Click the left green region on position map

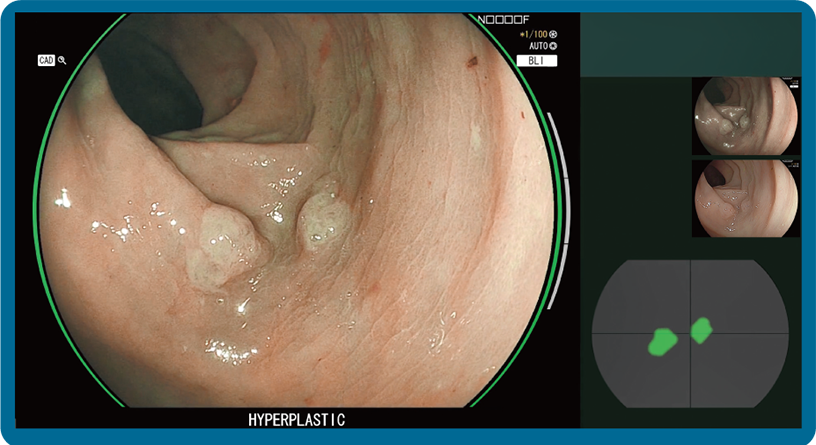tap(660, 341)
